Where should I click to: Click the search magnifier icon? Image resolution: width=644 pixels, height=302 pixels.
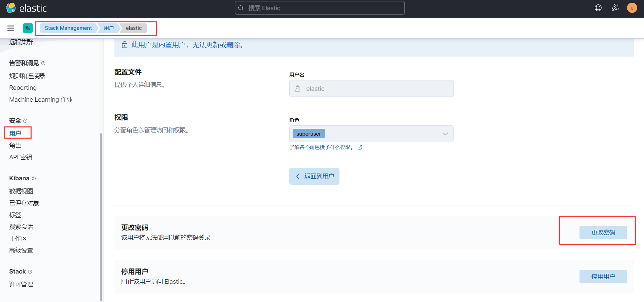[241, 8]
